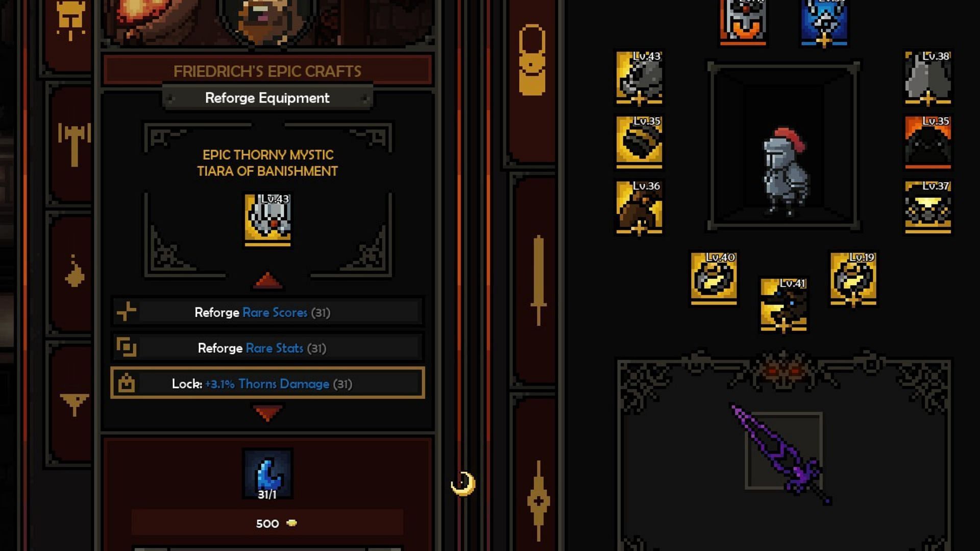Click the Reforge Equipment header selector

[x=267, y=98]
